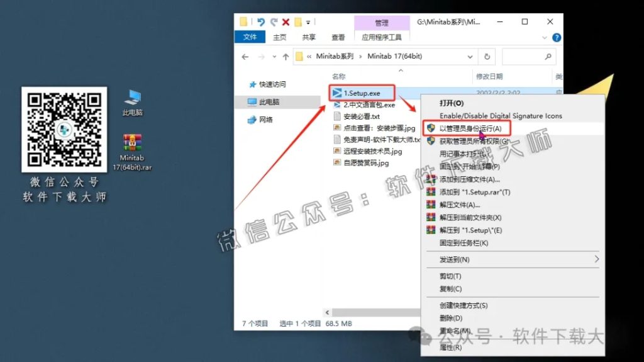The width and height of the screenshot is (644, 362).
Task: Click left arrow of horizontal scrollbar
Action: point(327,313)
